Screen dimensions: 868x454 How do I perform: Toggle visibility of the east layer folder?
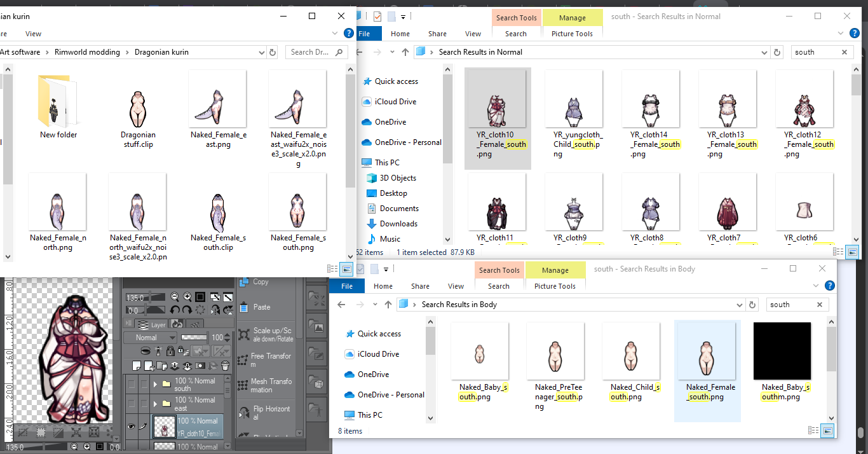[x=131, y=404]
